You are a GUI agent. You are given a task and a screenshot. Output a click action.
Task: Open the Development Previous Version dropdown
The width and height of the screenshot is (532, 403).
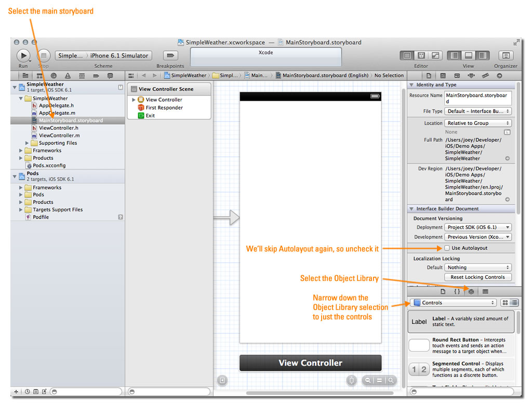(x=478, y=237)
